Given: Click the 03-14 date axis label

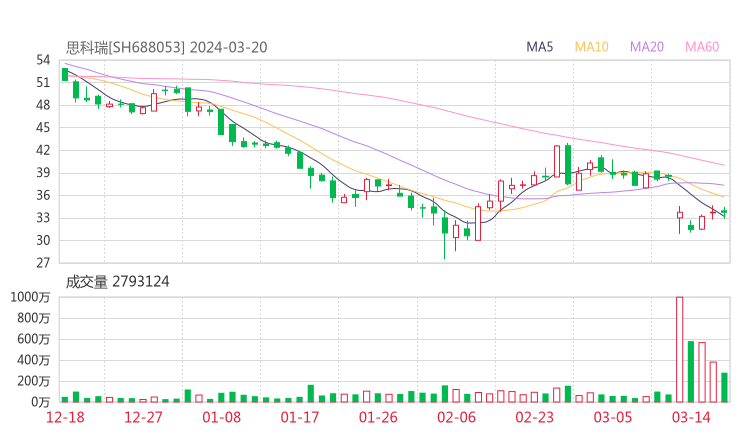Looking at the screenshot, I should [691, 417].
